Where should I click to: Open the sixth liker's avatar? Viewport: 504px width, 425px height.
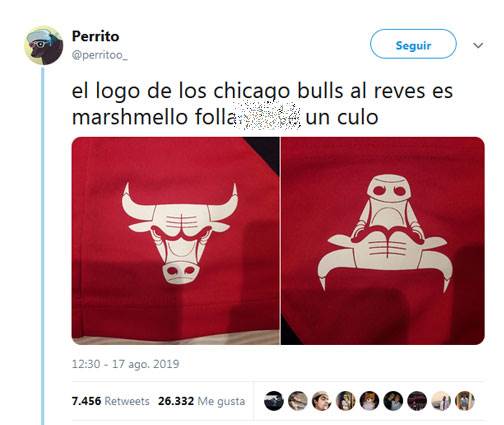[x=393, y=401]
